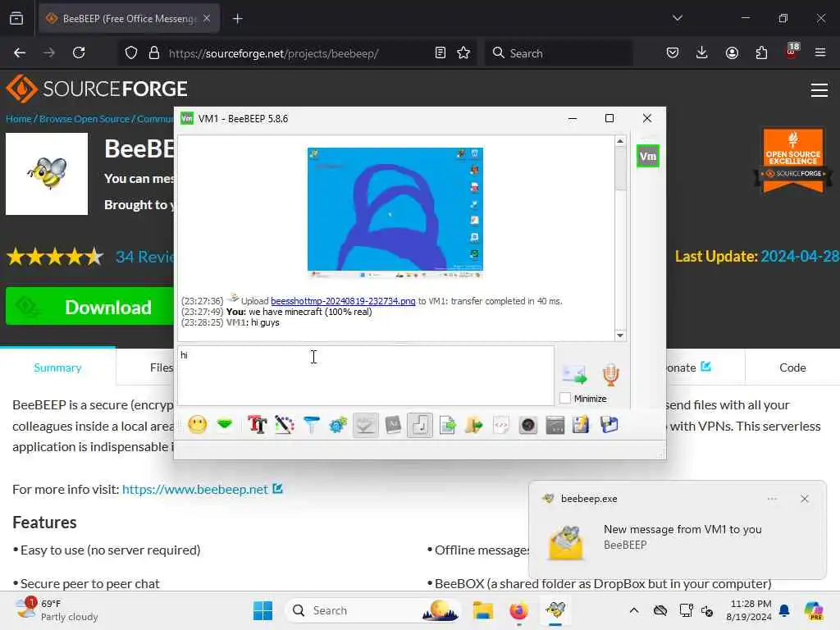Click the extension icon with badge 18
Image resolution: width=840 pixels, height=630 pixels.
tap(792, 52)
